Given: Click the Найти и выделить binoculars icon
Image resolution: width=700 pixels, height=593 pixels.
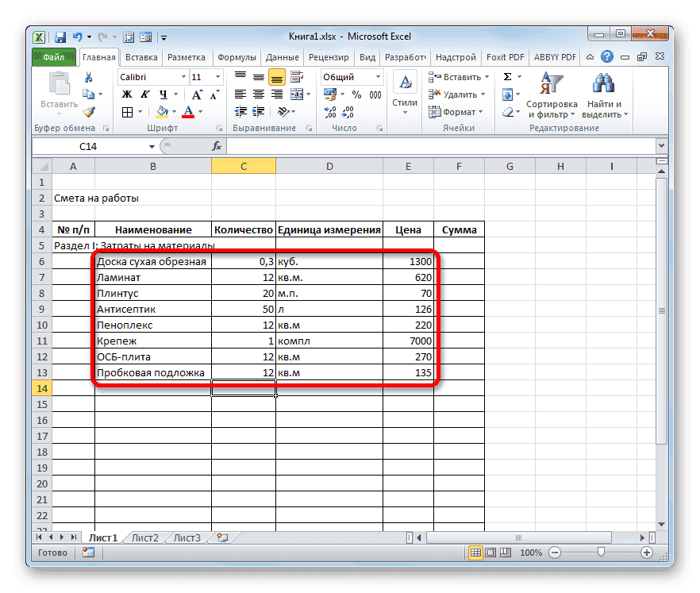Looking at the screenshot, I should pos(604,83).
